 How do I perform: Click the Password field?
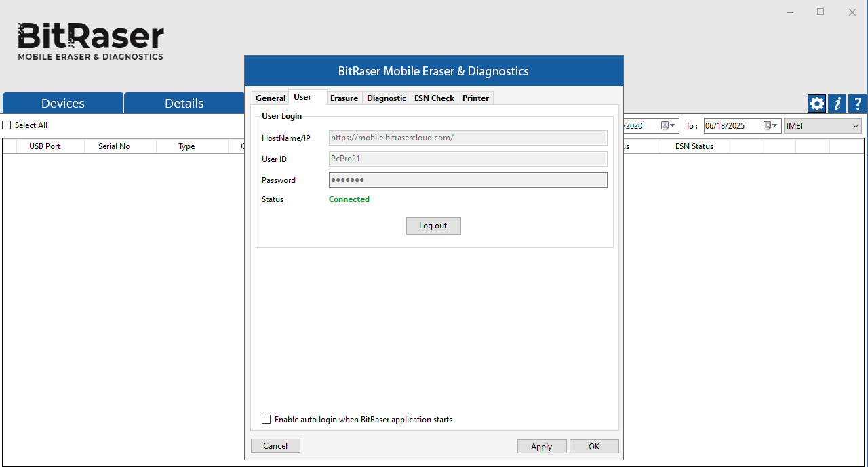pyautogui.click(x=468, y=180)
